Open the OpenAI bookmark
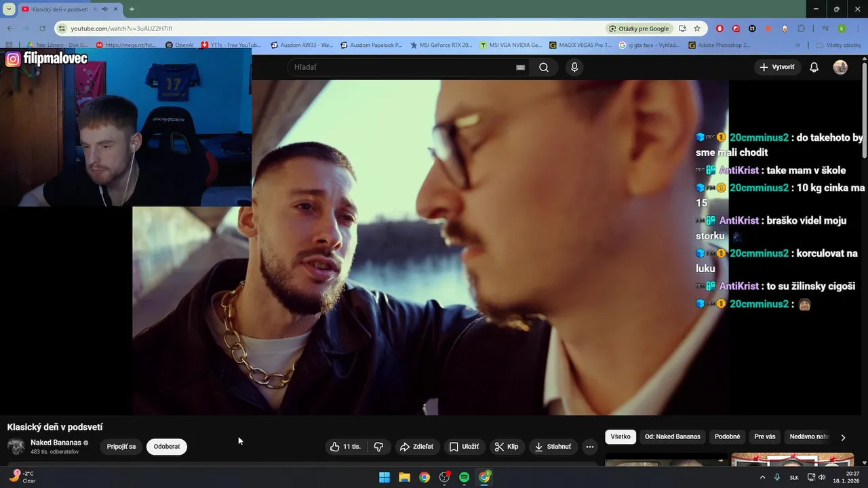 pos(179,45)
